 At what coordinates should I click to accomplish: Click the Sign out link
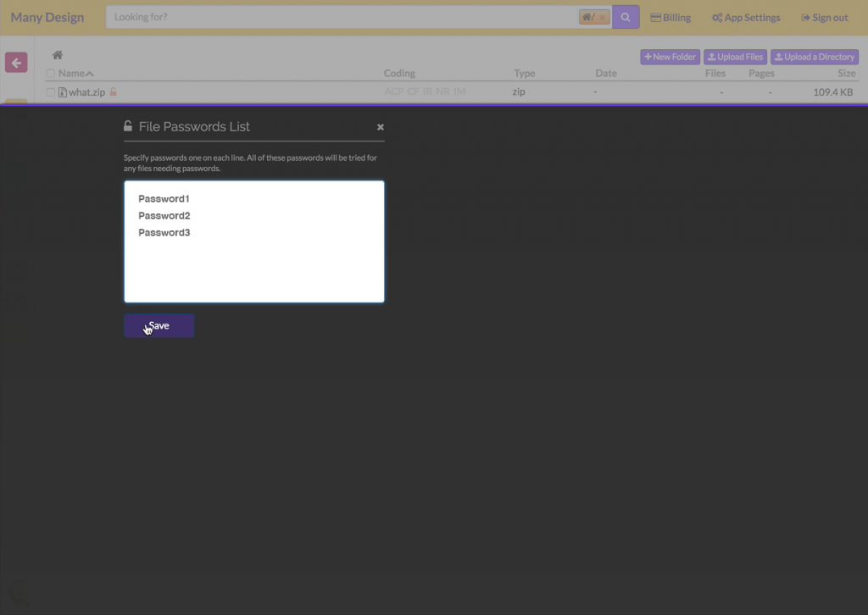[824, 18]
